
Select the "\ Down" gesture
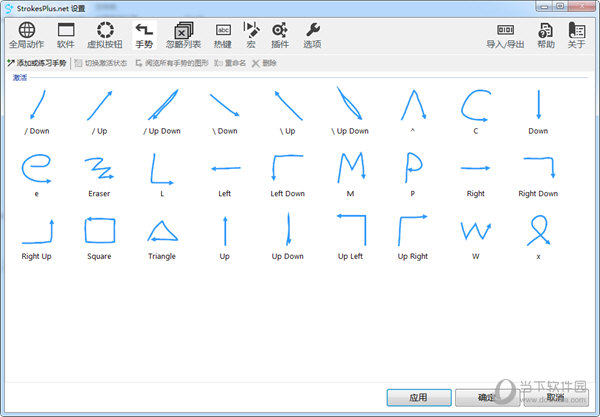[x=225, y=111]
